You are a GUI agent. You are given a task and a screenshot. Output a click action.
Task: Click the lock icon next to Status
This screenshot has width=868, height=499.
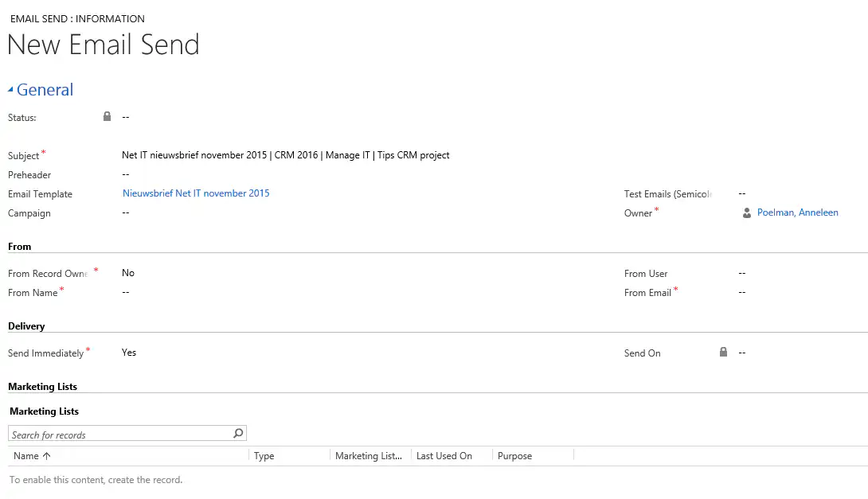pyautogui.click(x=108, y=117)
